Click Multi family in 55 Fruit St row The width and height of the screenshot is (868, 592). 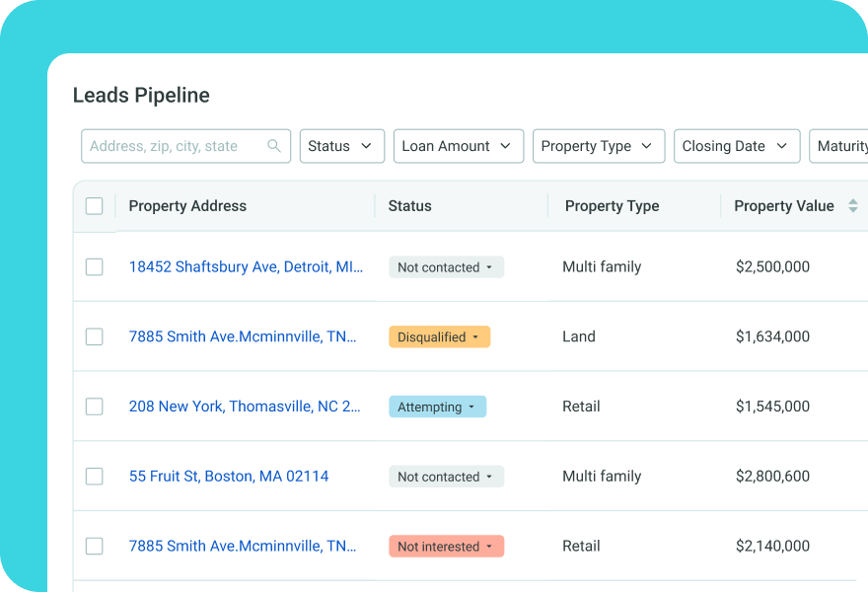click(602, 477)
